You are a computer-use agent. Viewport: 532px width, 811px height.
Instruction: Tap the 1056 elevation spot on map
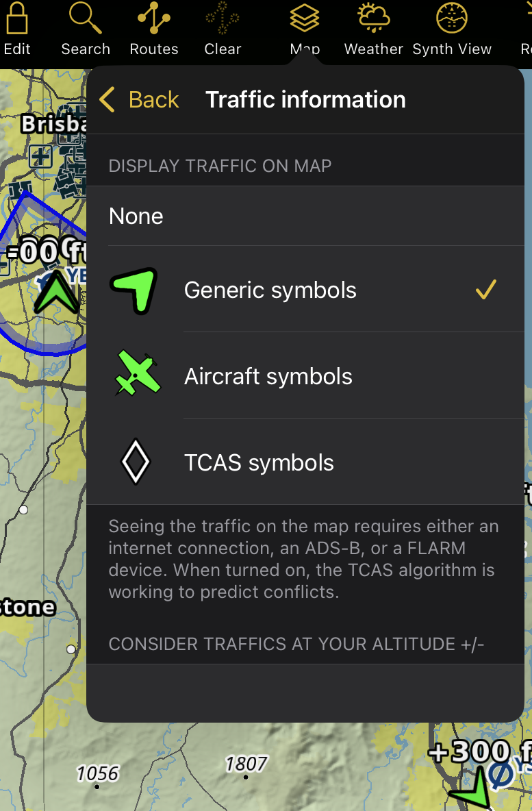[97, 773]
